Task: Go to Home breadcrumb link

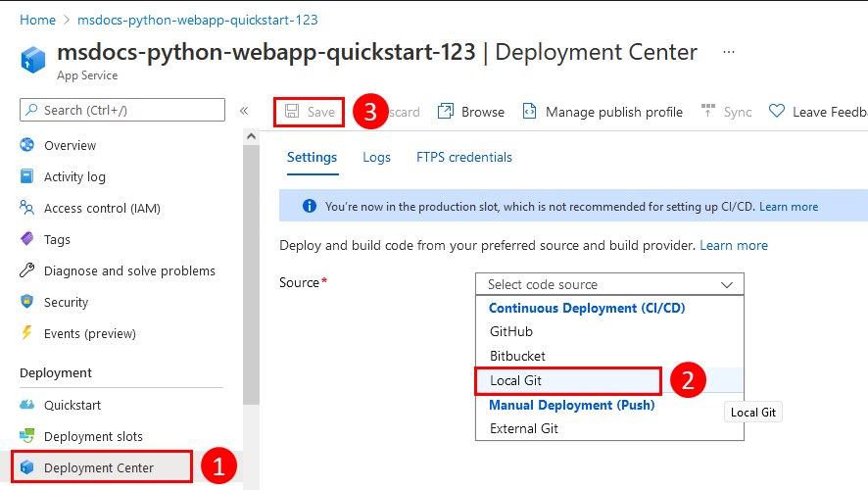Action: pos(37,20)
